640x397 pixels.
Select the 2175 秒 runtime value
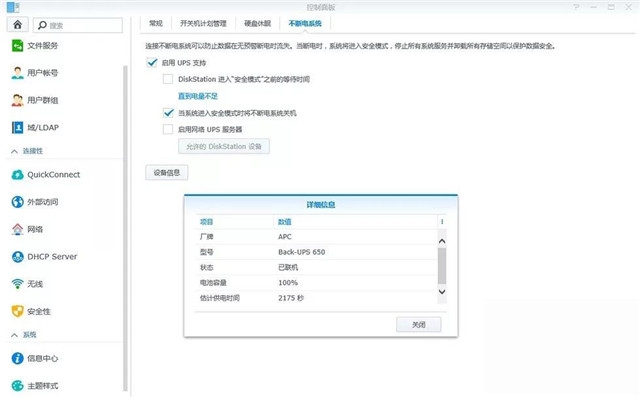pos(291,298)
